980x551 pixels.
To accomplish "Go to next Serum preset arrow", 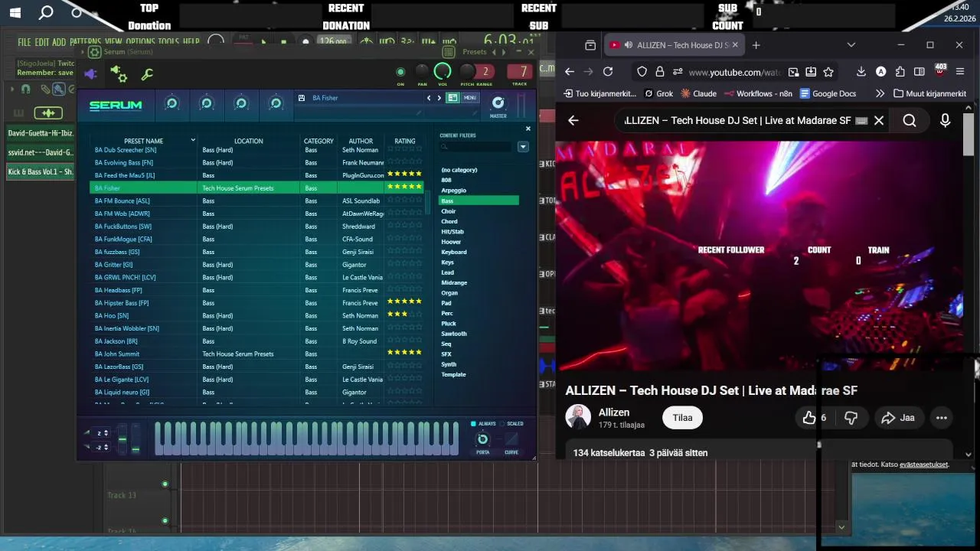I will click(x=439, y=98).
